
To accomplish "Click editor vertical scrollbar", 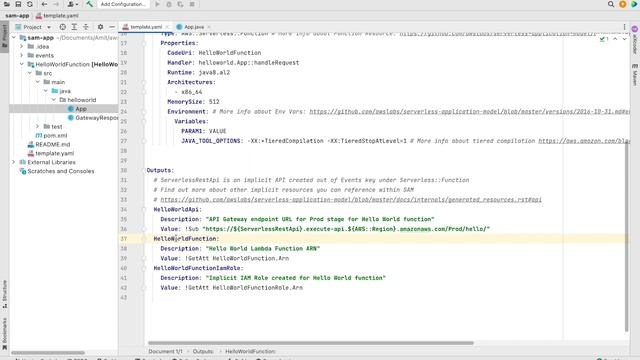I will tap(627, 237).
